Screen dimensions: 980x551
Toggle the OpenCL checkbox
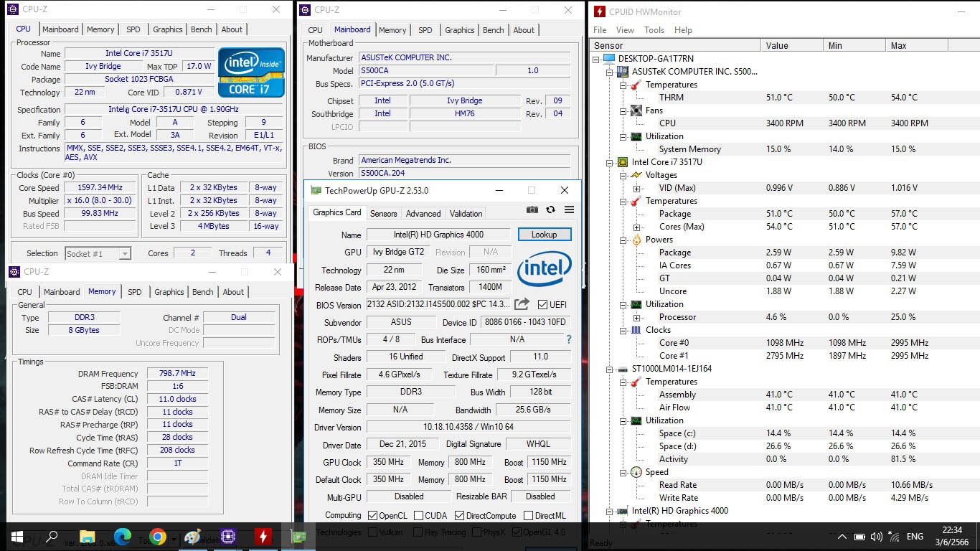point(372,515)
